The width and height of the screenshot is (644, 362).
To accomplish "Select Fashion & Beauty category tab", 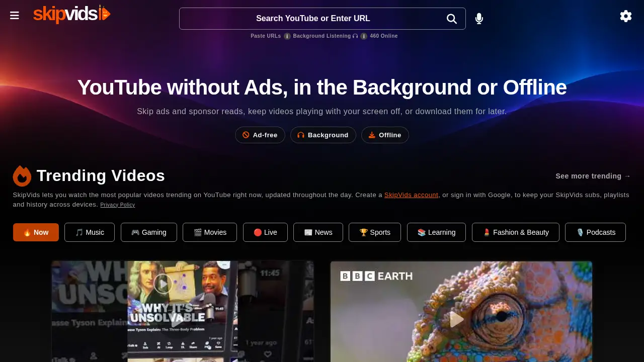I will pos(516,232).
